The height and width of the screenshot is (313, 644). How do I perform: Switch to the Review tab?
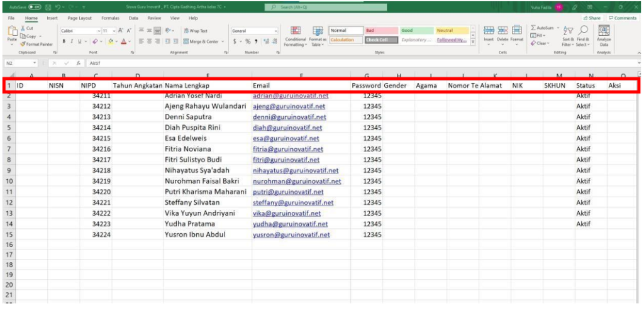pos(155,18)
